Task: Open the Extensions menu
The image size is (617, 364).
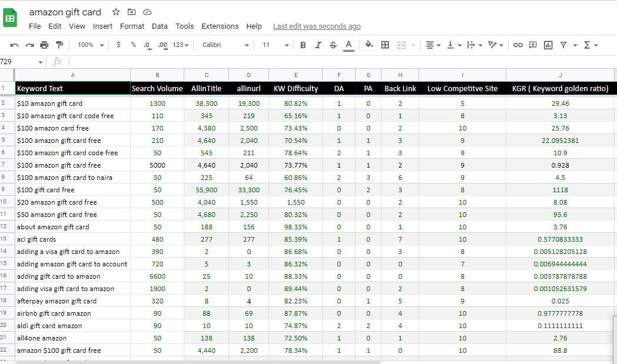Action: click(220, 26)
